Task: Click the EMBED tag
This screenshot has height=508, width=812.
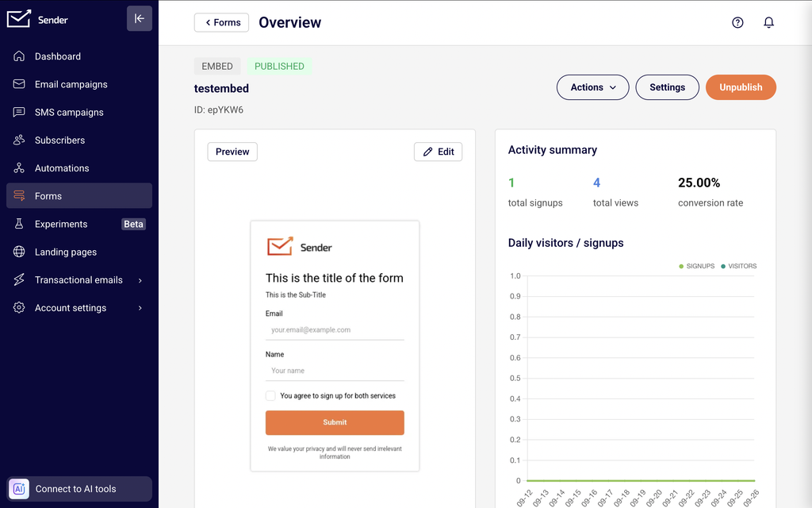Action: [217, 67]
